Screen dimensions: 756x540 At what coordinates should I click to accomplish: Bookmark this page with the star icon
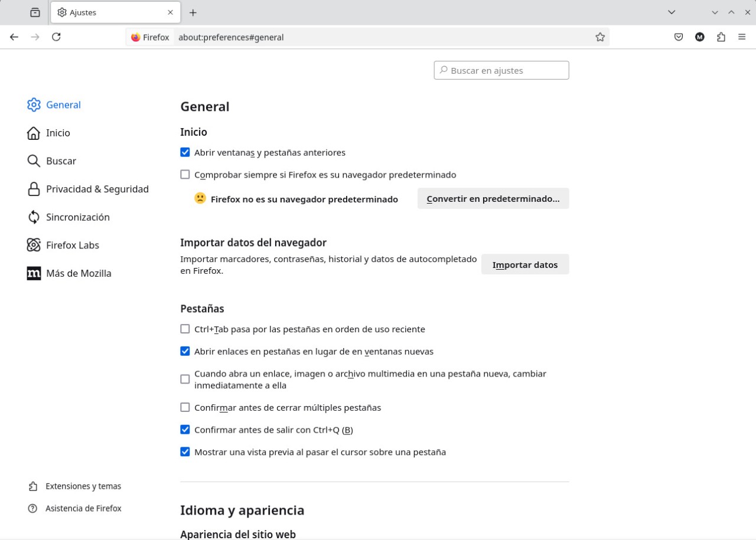(x=600, y=37)
